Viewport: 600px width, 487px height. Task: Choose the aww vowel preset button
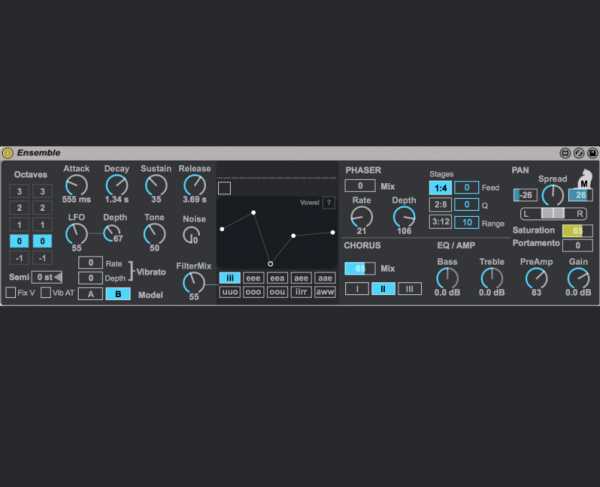pos(325,292)
